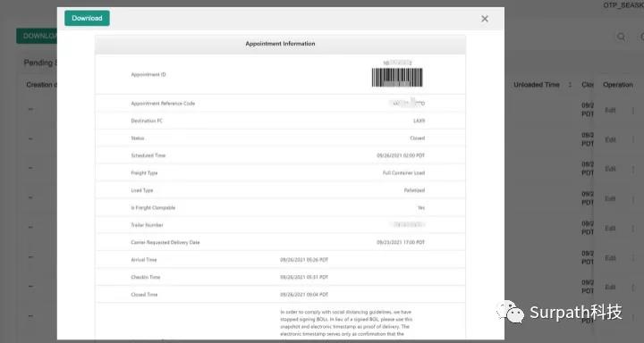This screenshot has height=343, width=644.
Task: Click the Checkin Time label
Action: click(146, 278)
